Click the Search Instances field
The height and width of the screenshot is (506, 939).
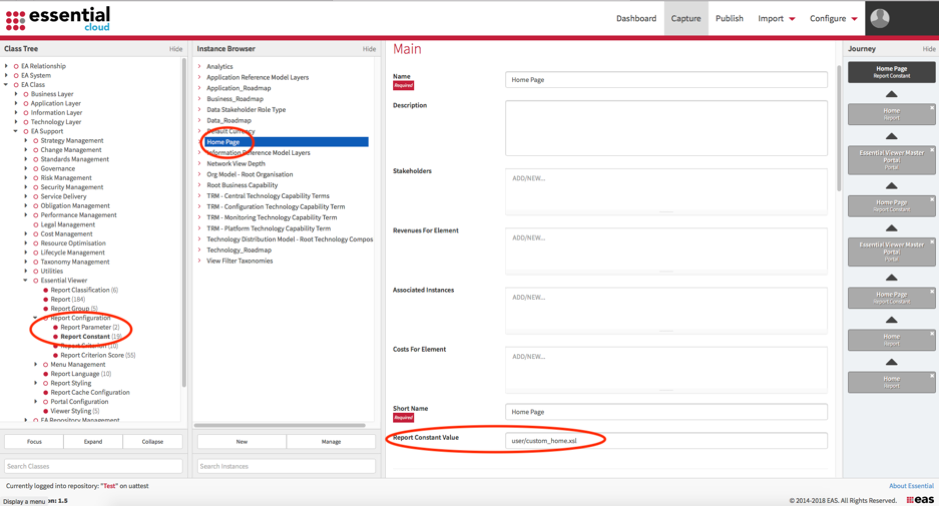pyautogui.click(x=286, y=466)
